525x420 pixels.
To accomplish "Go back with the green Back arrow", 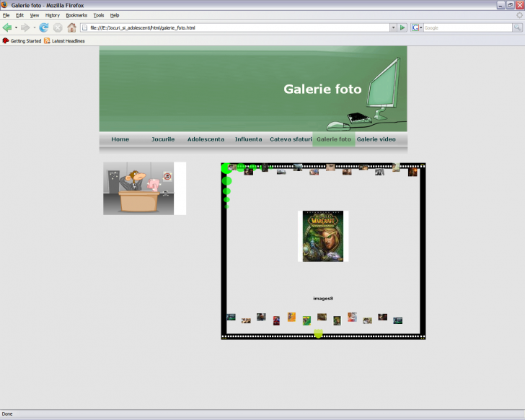I will point(7,28).
